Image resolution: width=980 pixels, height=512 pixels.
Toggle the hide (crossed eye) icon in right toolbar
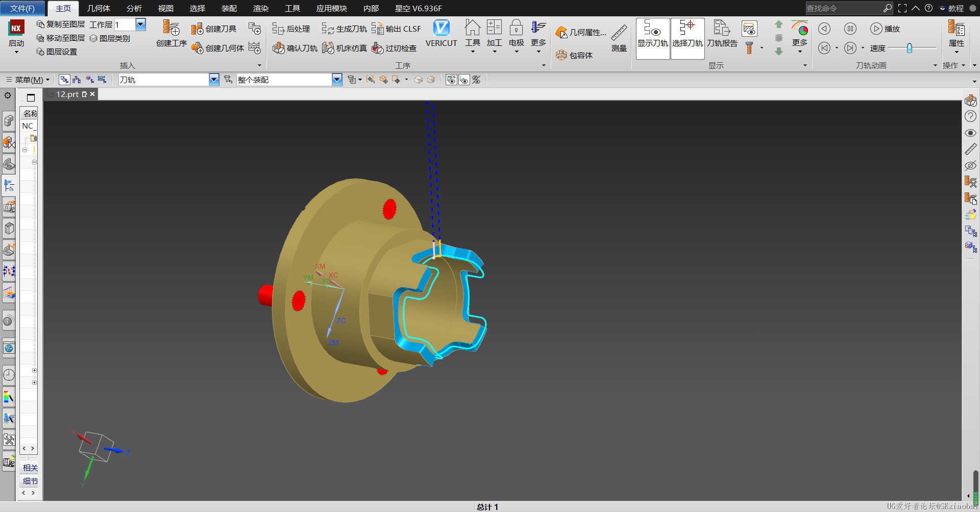tap(970, 165)
